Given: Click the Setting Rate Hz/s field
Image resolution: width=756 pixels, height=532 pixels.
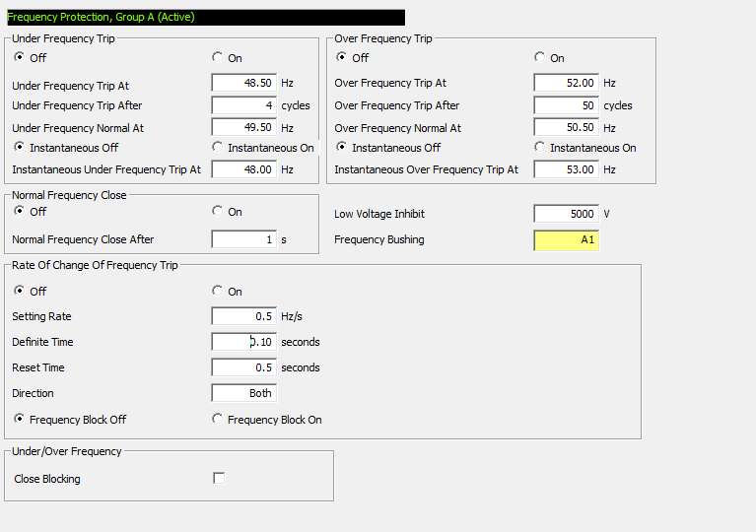Looking at the screenshot, I should click(243, 316).
